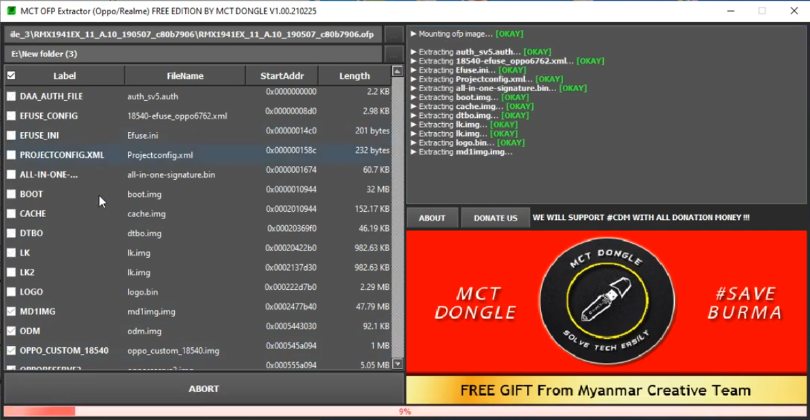Click the 0x0002477b40 start address cell
This screenshot has width=810, height=420.
pos(291,306)
